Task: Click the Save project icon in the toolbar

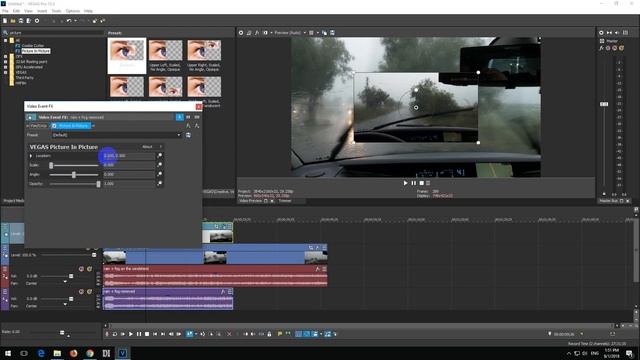Action: click(21, 20)
